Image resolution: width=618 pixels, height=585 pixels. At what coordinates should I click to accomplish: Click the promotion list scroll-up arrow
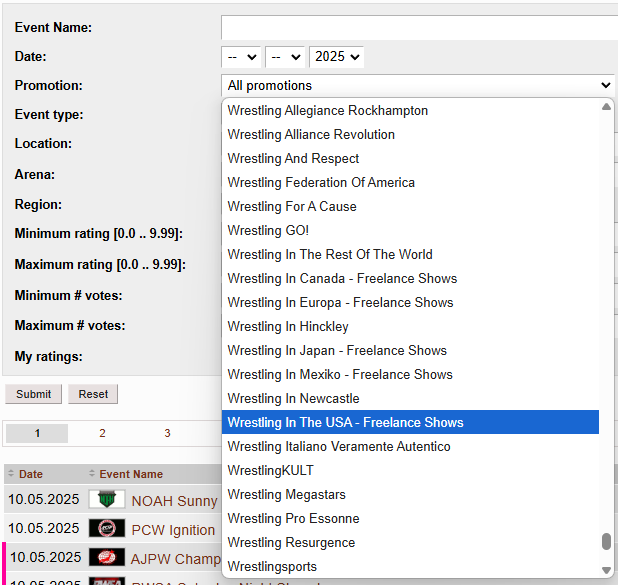click(x=606, y=108)
